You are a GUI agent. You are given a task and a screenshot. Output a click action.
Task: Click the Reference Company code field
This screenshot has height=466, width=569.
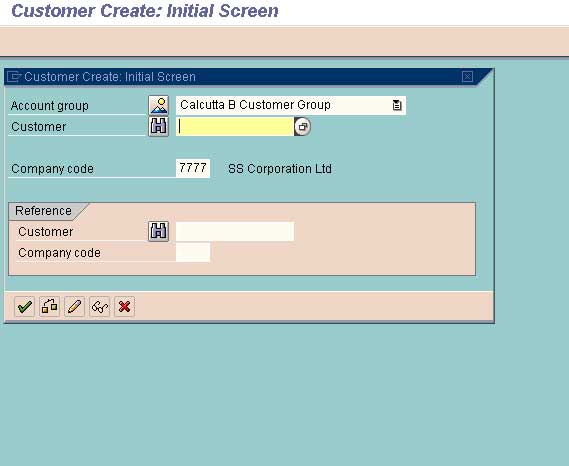pyautogui.click(x=193, y=252)
